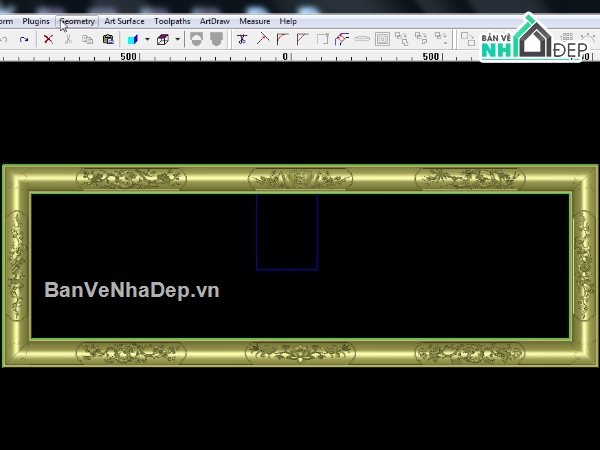Viewport: 600px width, 450px height.
Task: Open the Plugins menu
Action: pos(36,21)
